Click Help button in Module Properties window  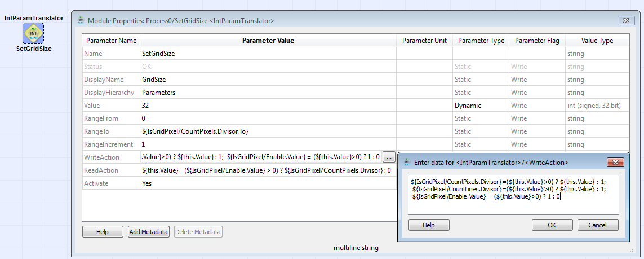pyautogui.click(x=103, y=232)
